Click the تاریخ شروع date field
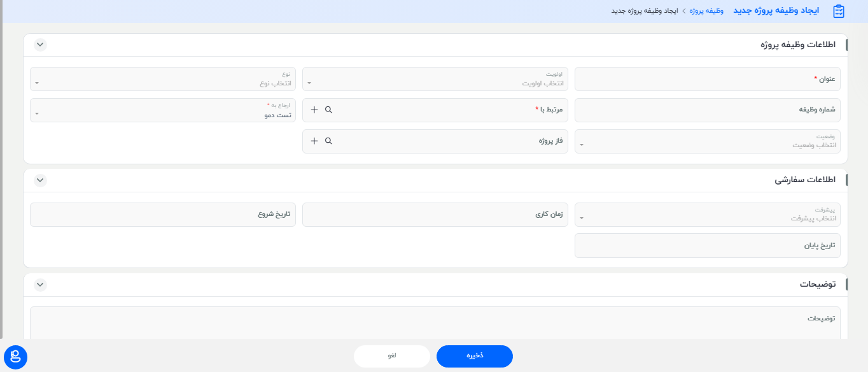 click(162, 215)
